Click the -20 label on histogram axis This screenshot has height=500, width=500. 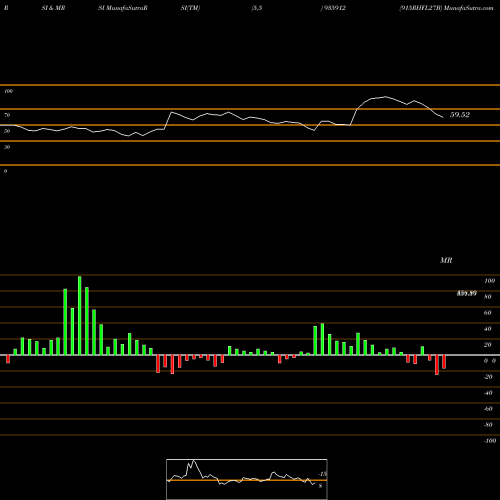point(488,377)
